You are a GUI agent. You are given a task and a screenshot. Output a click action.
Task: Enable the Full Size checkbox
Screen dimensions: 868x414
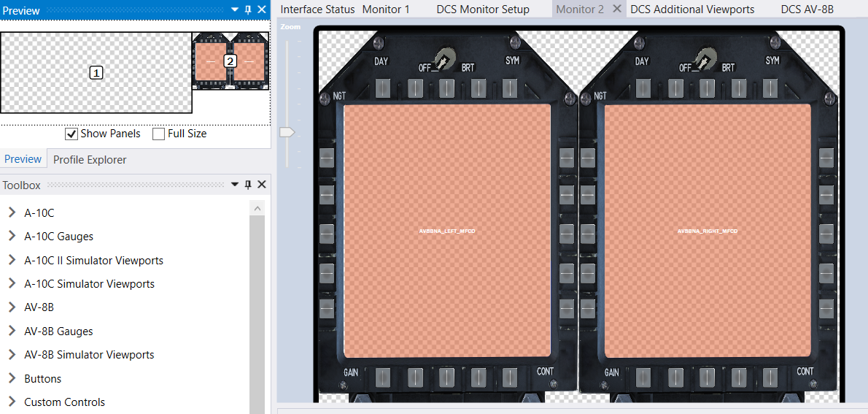tap(158, 134)
